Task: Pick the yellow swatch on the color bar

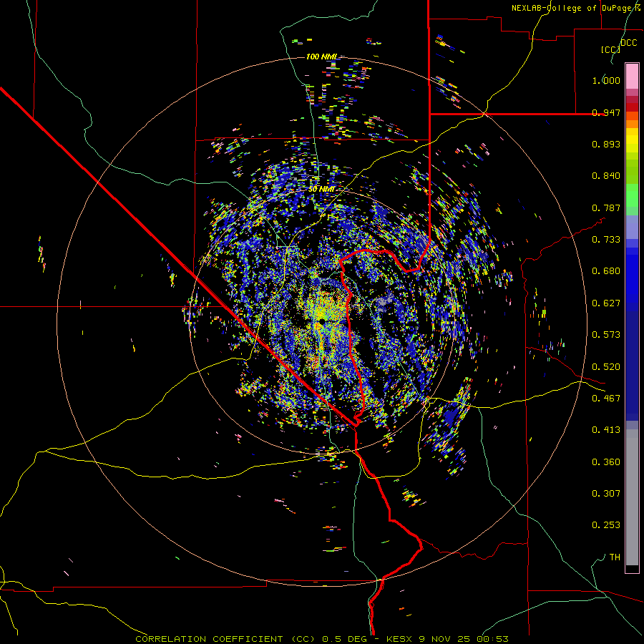Action: click(x=632, y=140)
